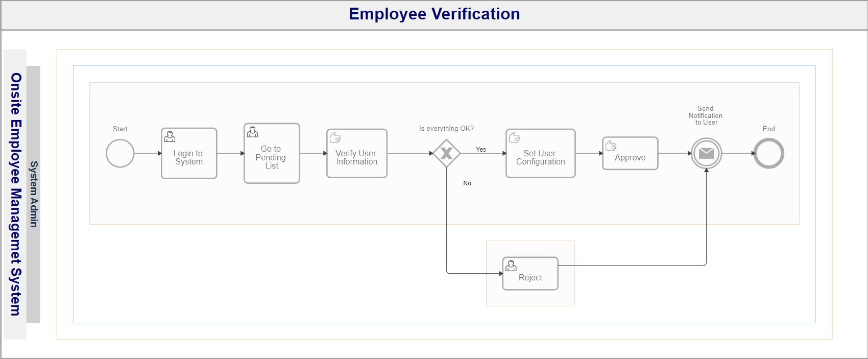Image resolution: width=868 pixels, height=359 pixels.
Task: Click user icon in Go to Pending List task
Action: click(253, 132)
